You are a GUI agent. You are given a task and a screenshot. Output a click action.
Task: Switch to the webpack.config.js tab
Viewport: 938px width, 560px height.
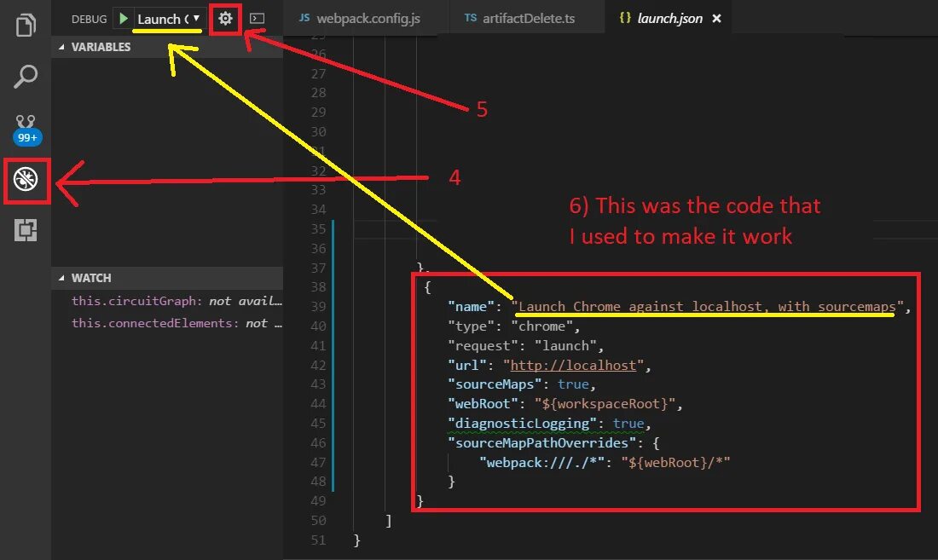click(364, 16)
